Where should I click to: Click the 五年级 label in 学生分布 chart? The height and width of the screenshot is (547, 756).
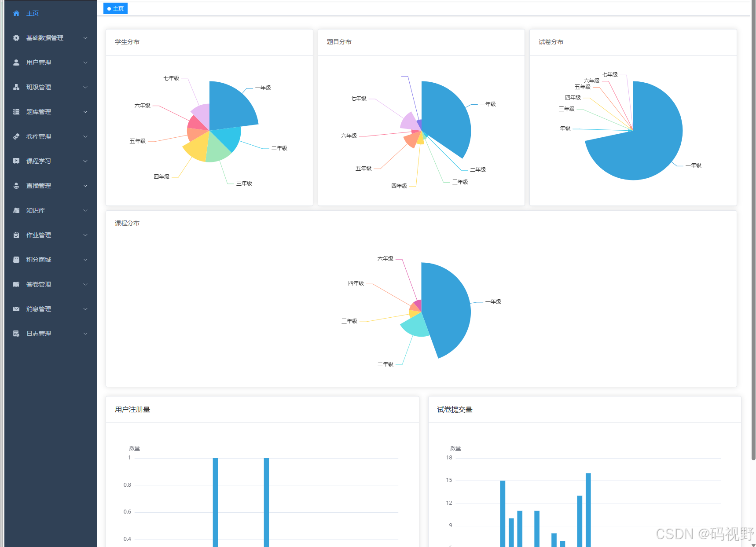[x=137, y=141]
